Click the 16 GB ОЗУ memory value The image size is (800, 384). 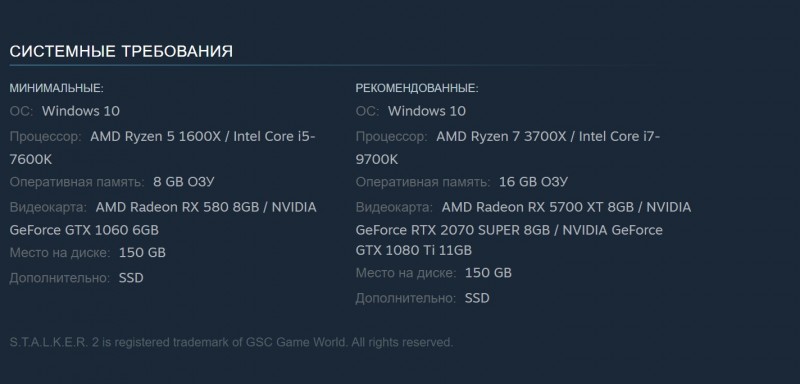point(533,182)
